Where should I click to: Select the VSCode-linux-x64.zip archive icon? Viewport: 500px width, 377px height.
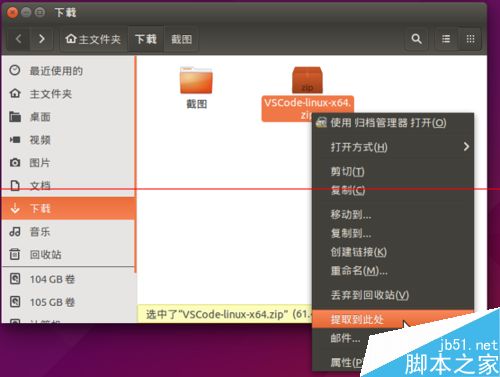click(x=307, y=80)
